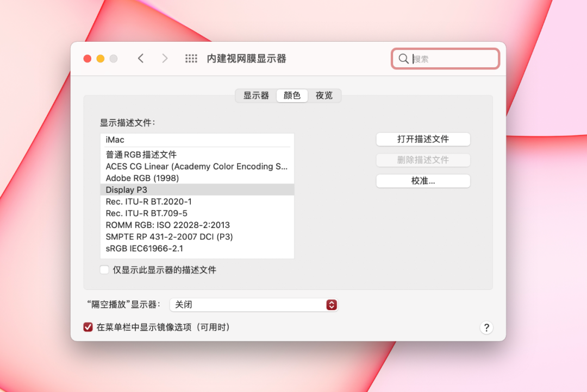The height and width of the screenshot is (392, 587).
Task: Click the red stepper arrows on 关闭 popup
Action: pyautogui.click(x=332, y=305)
